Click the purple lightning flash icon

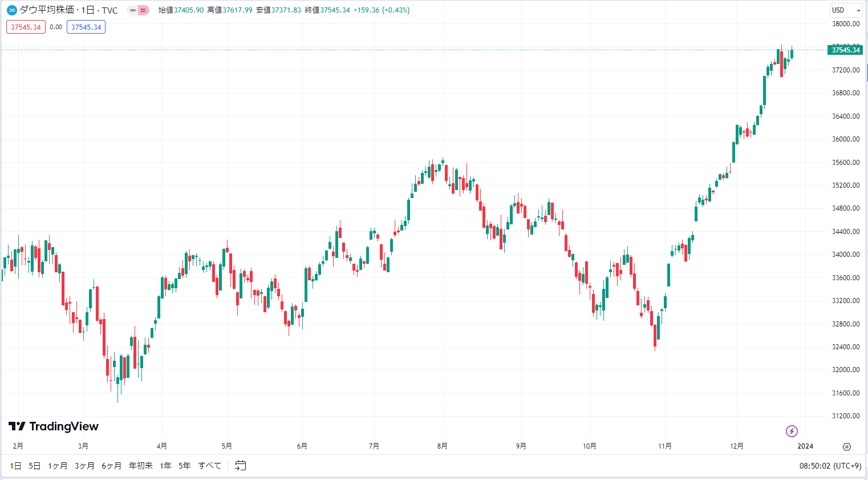pos(792,431)
